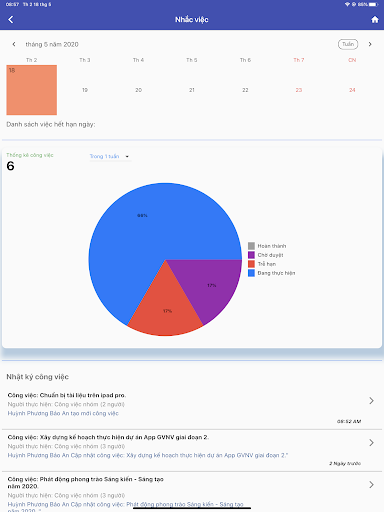The height and width of the screenshot is (512, 384).
Task: Click the 'Thống kê công việc' heading
Action: coord(30,155)
